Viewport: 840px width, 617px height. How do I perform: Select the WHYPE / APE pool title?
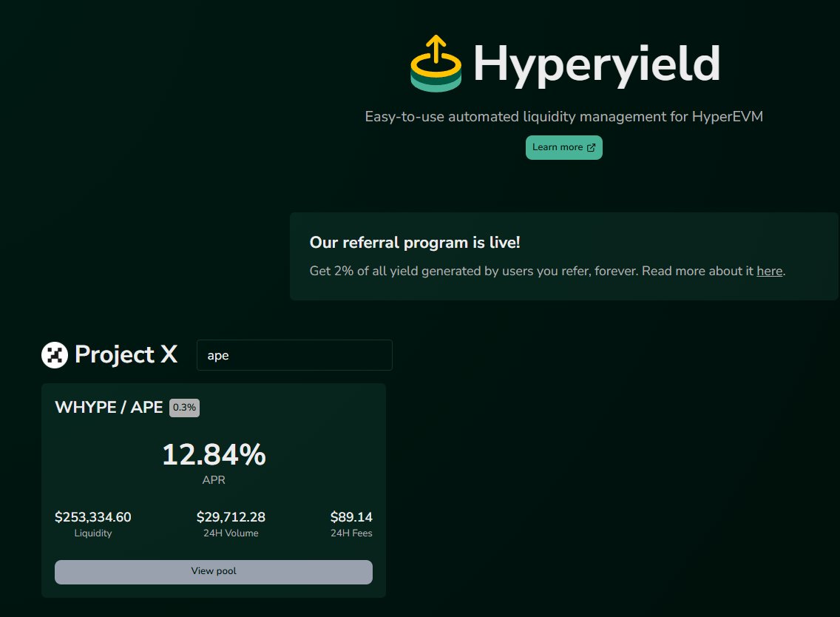[x=109, y=408]
